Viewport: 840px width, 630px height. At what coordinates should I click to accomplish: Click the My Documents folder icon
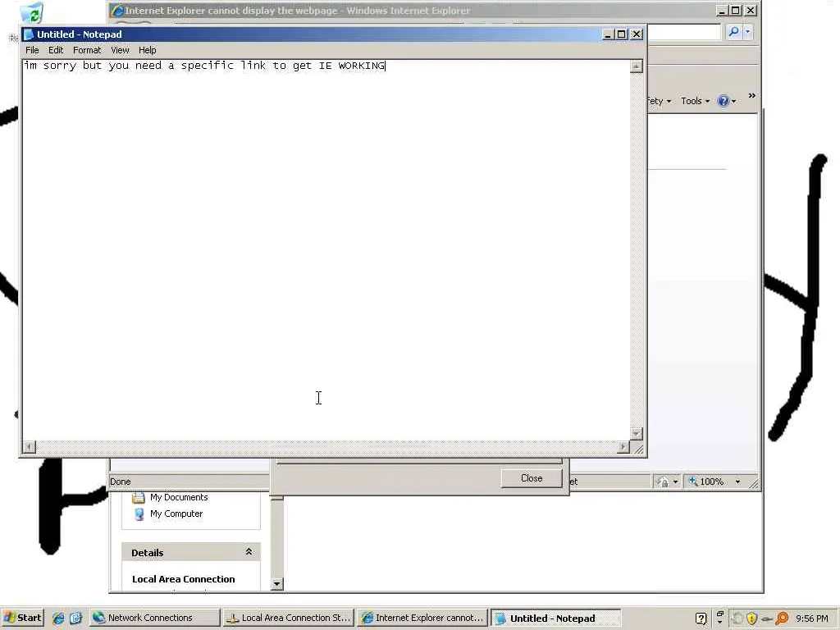139,498
